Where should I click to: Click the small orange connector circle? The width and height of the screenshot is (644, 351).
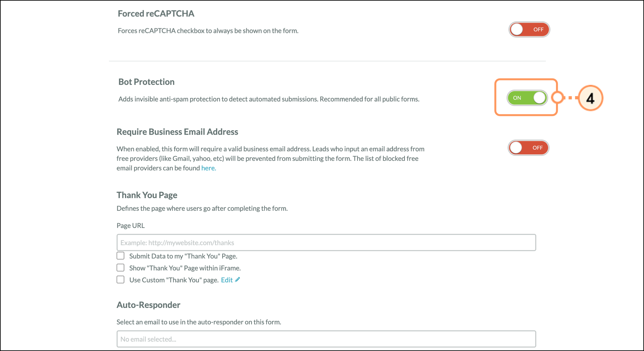pos(558,98)
